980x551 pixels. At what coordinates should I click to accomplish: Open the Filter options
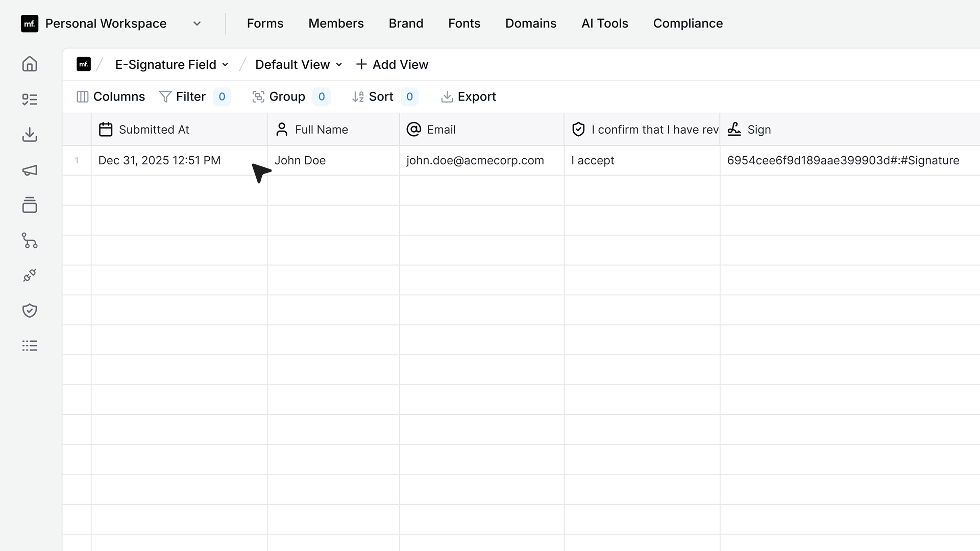point(194,97)
